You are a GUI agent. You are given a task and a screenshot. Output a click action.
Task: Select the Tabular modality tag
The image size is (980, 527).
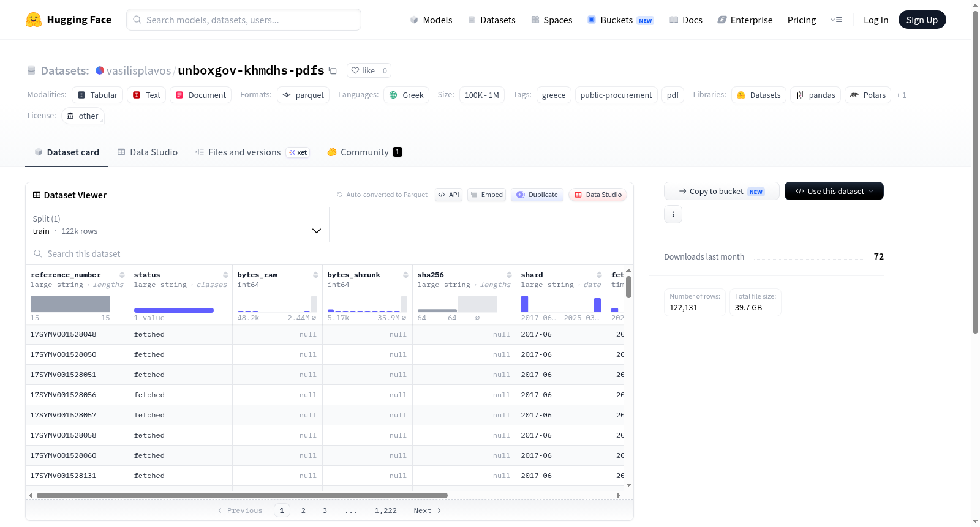[x=97, y=95]
